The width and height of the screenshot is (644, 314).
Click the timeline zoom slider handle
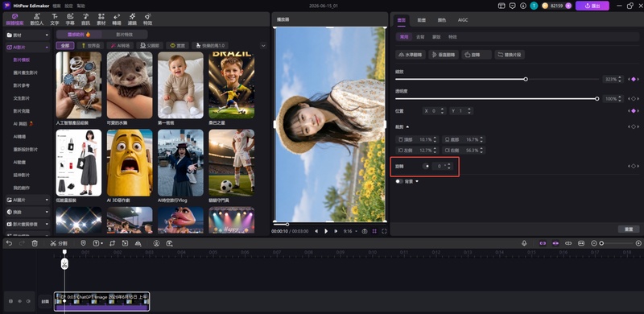click(x=601, y=243)
